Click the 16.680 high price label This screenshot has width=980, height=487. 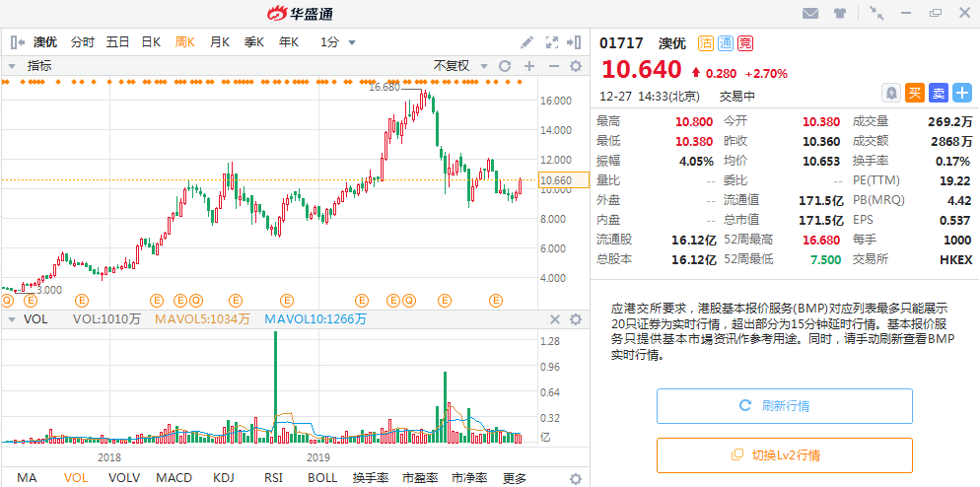[x=385, y=88]
